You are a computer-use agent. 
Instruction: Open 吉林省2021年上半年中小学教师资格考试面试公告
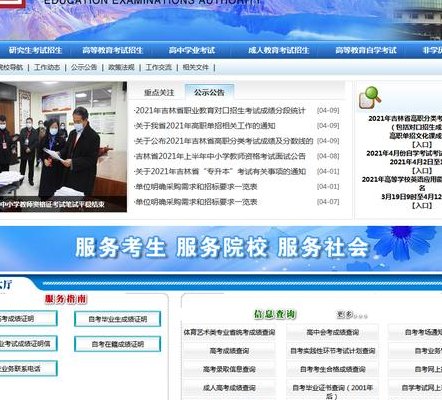tap(220, 156)
